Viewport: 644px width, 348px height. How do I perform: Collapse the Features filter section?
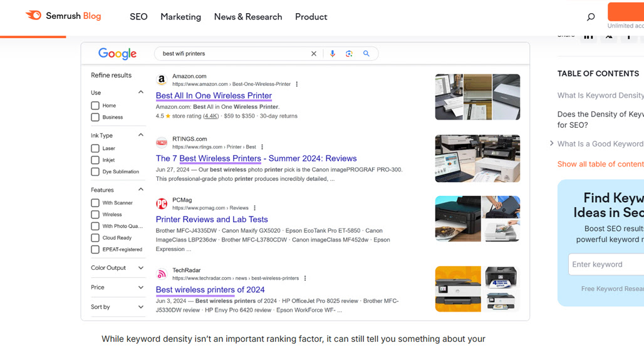pos(141,190)
